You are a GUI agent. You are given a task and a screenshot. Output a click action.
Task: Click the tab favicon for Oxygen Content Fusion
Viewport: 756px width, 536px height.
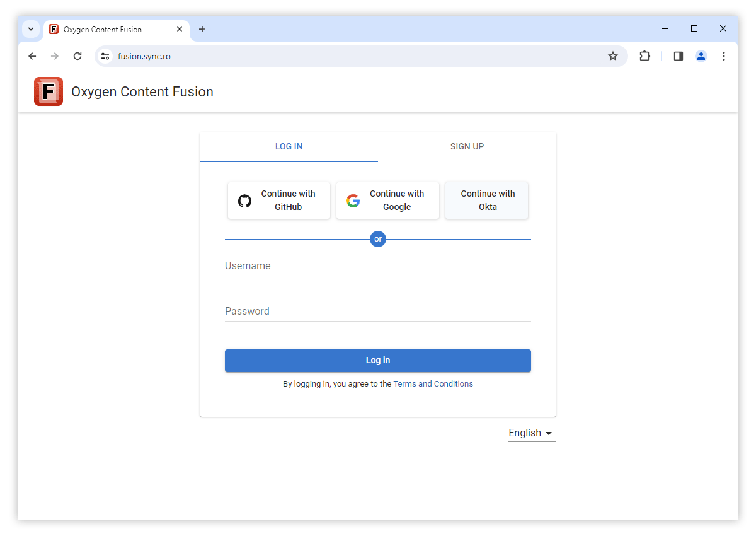(54, 29)
